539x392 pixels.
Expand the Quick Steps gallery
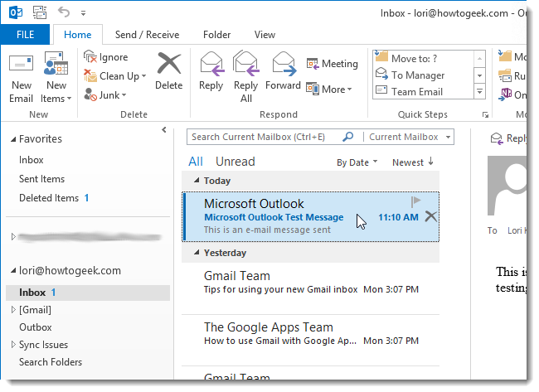pos(479,92)
